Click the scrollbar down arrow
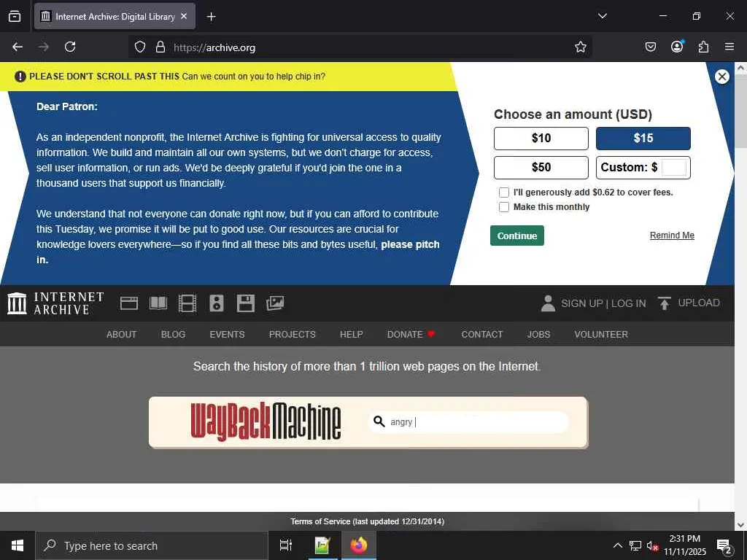 (741, 525)
